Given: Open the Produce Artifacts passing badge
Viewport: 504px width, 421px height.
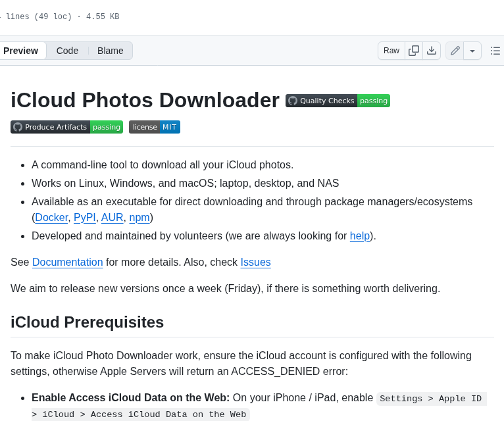Looking at the screenshot, I should pos(67,127).
